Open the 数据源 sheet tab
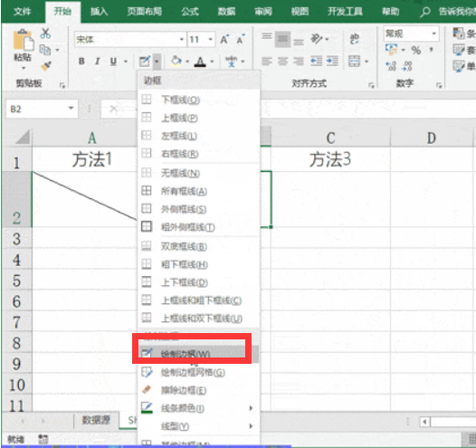 pos(96,421)
